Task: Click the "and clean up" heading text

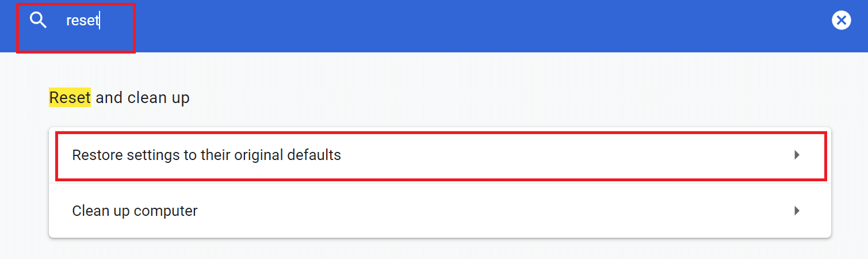Action: [142, 98]
